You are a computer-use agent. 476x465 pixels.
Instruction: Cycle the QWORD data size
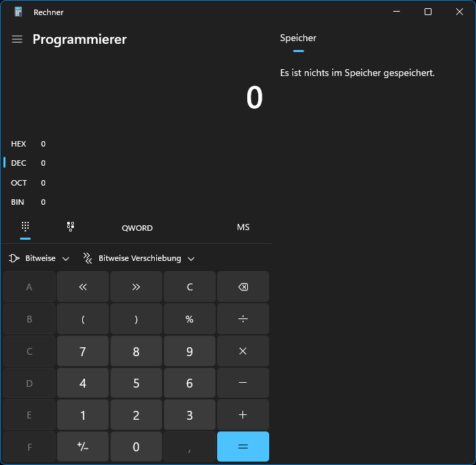(x=137, y=228)
